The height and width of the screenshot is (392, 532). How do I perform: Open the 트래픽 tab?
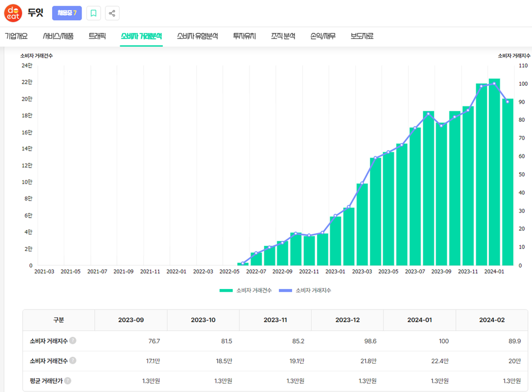[98, 36]
